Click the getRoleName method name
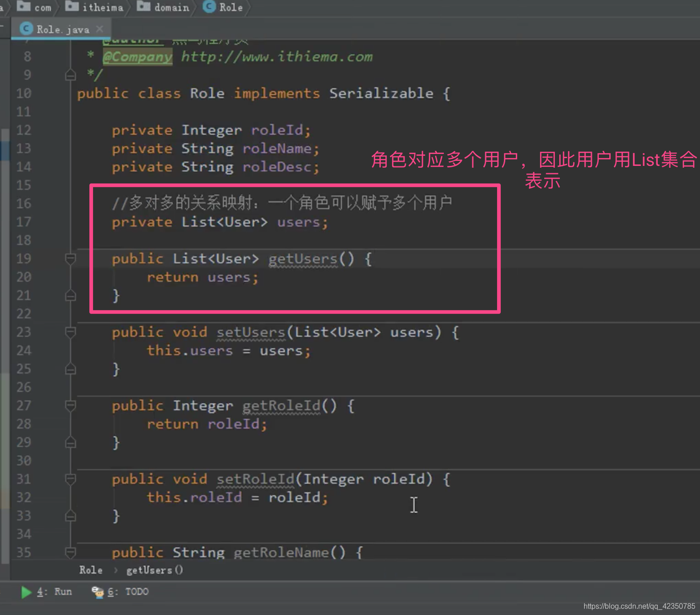This screenshot has height=615, width=700. (x=281, y=552)
